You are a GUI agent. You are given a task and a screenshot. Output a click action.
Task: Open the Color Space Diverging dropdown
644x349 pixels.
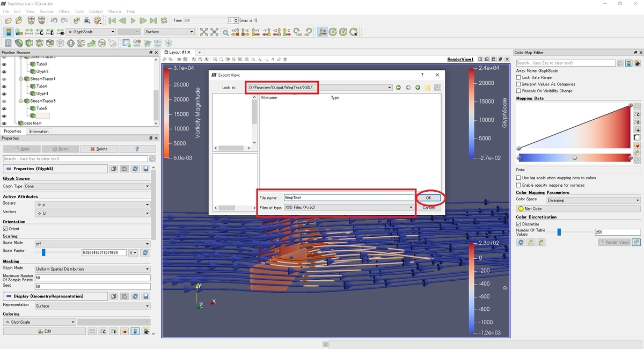(x=593, y=200)
